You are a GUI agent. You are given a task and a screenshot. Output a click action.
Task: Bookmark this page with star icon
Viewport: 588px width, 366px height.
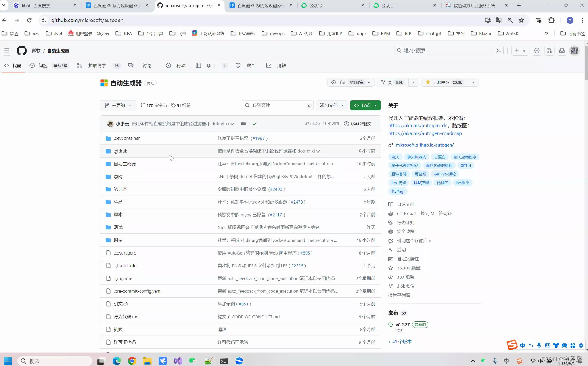521,20
